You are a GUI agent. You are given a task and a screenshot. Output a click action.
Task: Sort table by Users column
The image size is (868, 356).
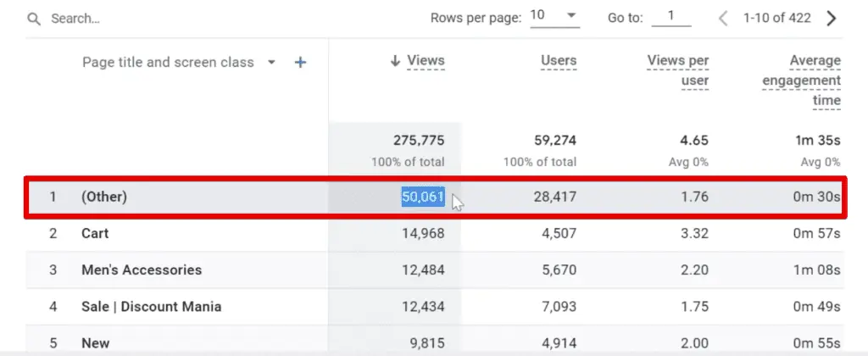pyautogui.click(x=559, y=61)
